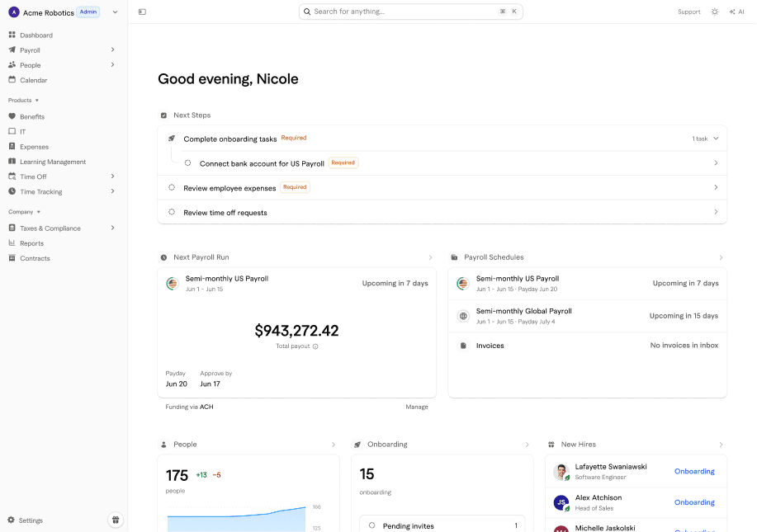The image size is (757, 532).
Task: Open the Next Payroll Run header arrow
Action: pyautogui.click(x=430, y=257)
